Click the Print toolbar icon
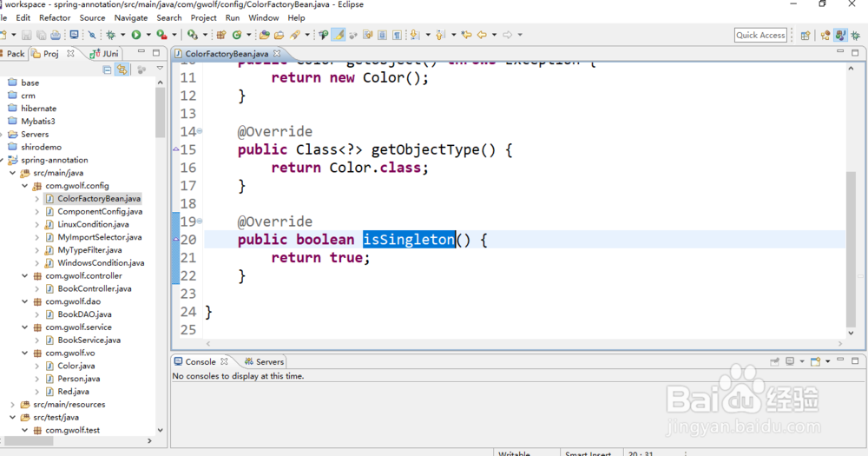Image resolution: width=868 pixels, height=456 pixels. [56, 35]
